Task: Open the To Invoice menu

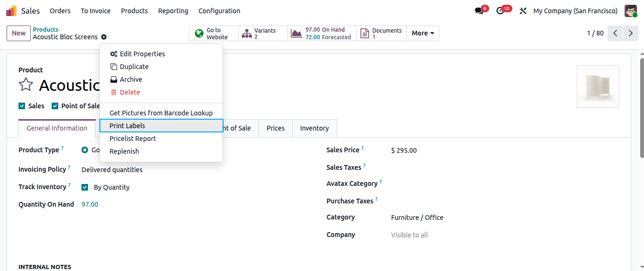Action: coord(96,11)
